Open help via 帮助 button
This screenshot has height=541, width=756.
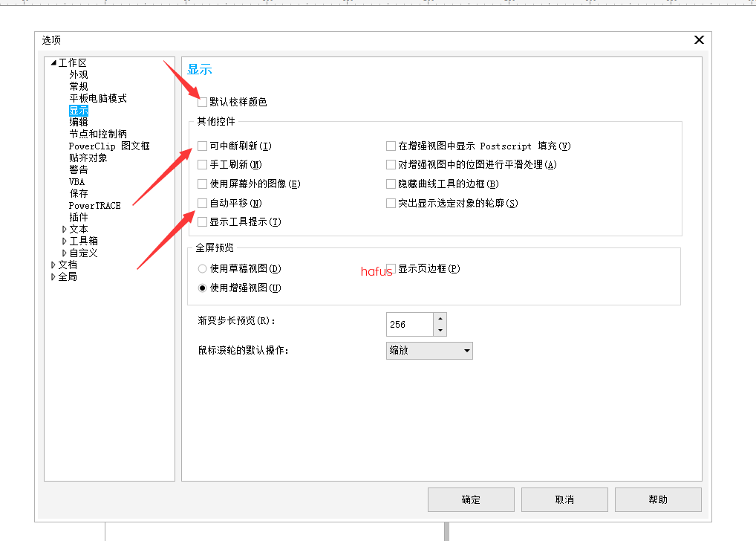click(x=658, y=499)
